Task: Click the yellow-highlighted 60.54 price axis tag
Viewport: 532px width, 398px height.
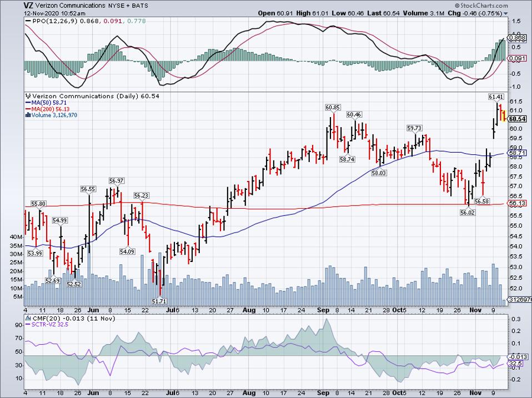Action: (517, 119)
